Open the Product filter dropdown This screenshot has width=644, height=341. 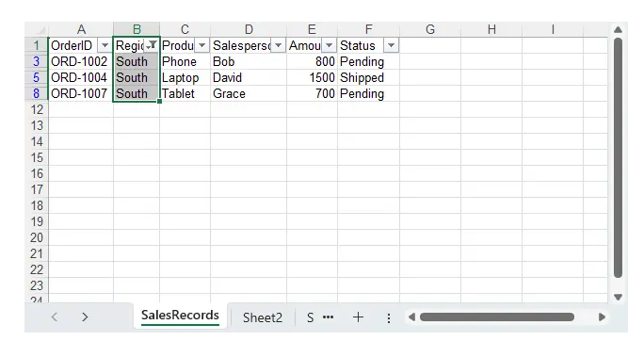click(201, 45)
